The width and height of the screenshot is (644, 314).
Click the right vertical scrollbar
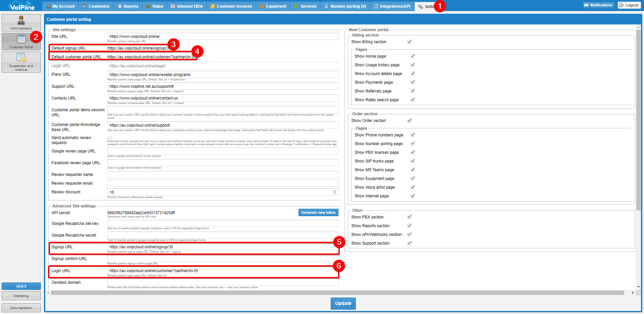click(638, 120)
